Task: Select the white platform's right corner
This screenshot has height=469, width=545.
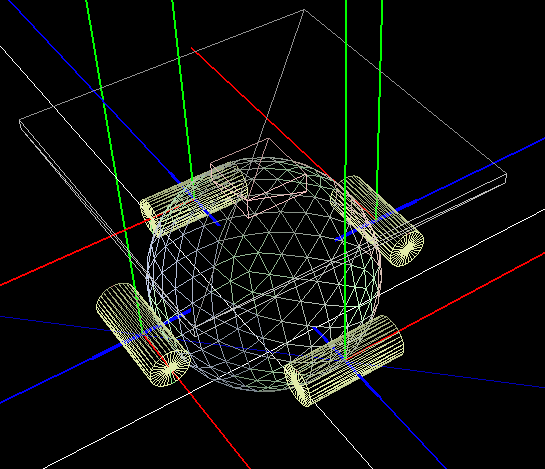Action: coord(506,177)
